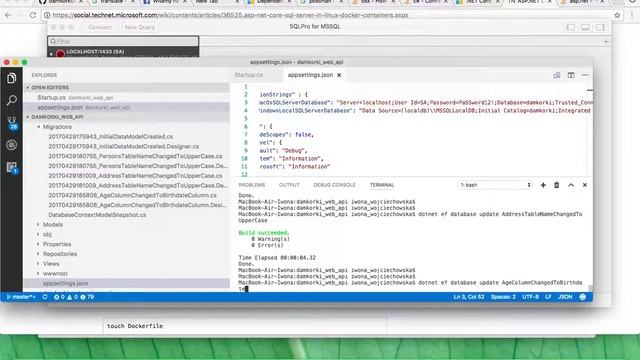The image size is (640, 360).
Task: Bookmark the page with star icon
Action: (617, 15)
